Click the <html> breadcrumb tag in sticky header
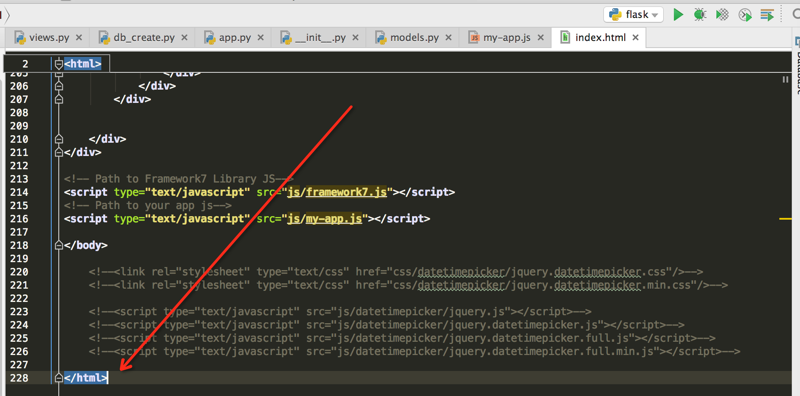 [x=83, y=64]
